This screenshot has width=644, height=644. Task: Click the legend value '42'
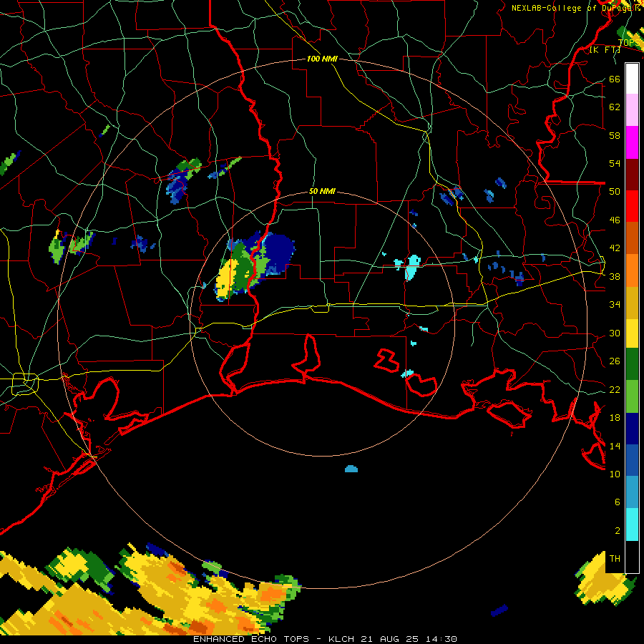tap(615, 248)
